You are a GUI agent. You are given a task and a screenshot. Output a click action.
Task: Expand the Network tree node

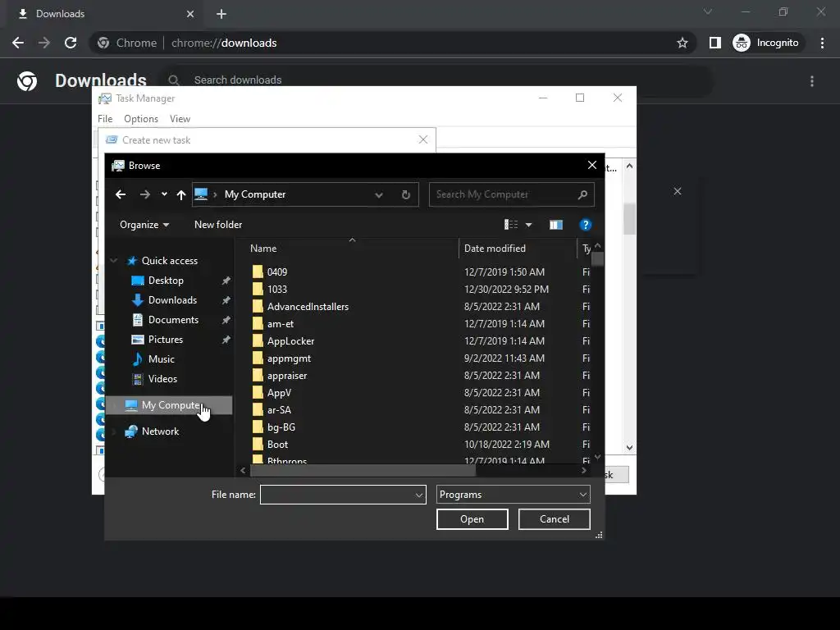[113, 431]
